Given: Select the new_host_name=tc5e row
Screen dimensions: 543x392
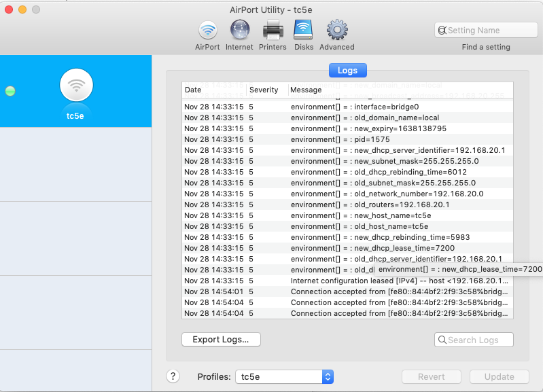Looking at the screenshot, I should (347, 215).
